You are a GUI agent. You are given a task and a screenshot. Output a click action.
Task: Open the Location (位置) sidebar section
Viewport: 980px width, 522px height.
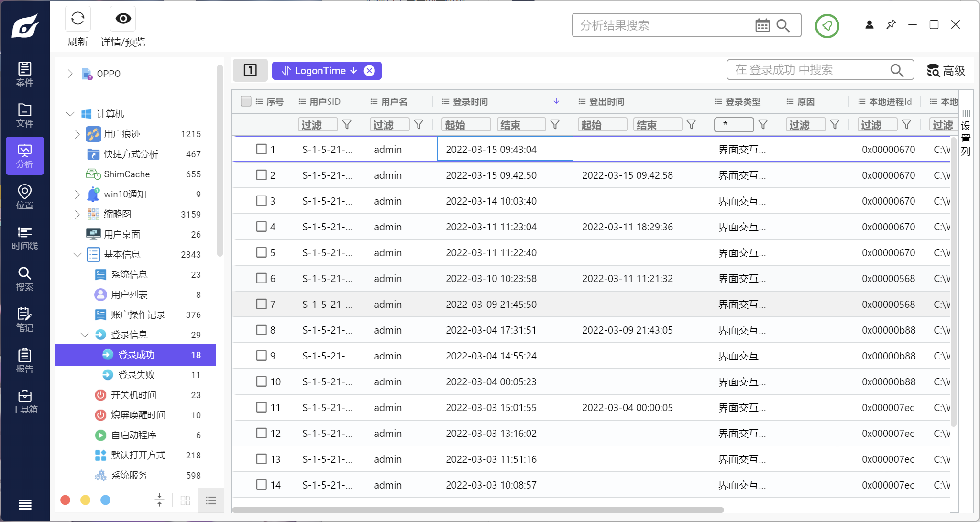click(x=25, y=197)
